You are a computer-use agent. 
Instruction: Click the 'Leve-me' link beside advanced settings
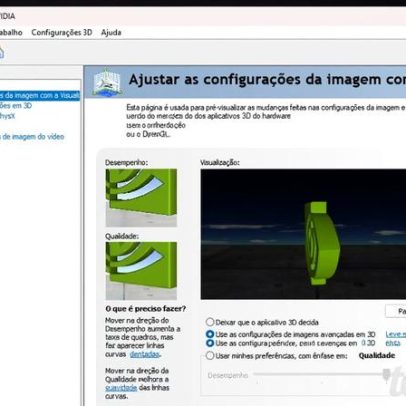(396, 334)
